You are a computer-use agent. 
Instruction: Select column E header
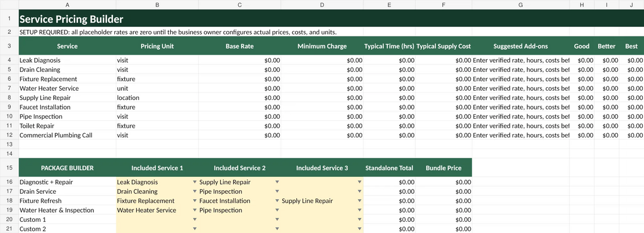[389, 4]
